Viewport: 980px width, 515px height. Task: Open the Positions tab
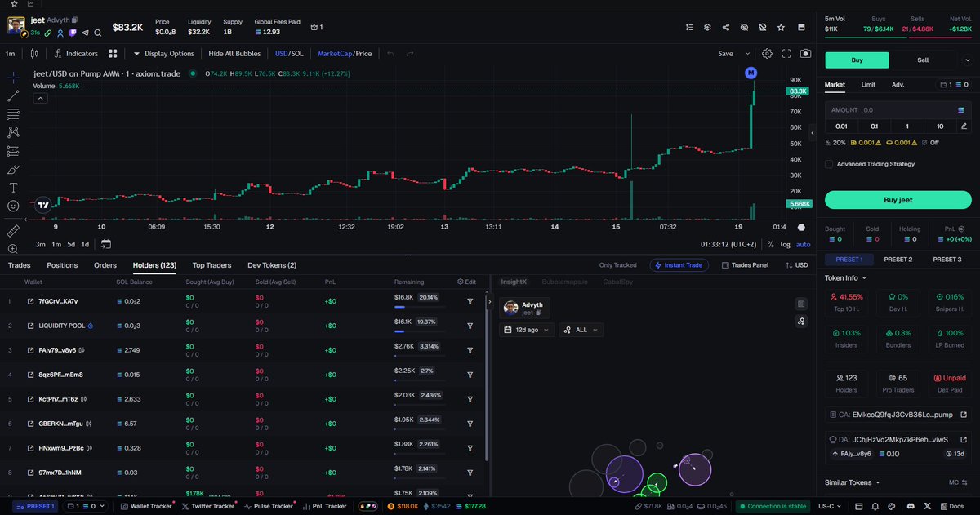click(x=62, y=265)
